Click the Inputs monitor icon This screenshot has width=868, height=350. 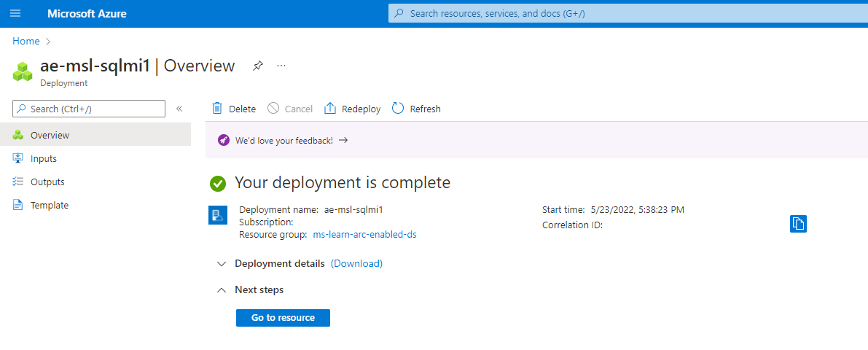pyautogui.click(x=17, y=158)
